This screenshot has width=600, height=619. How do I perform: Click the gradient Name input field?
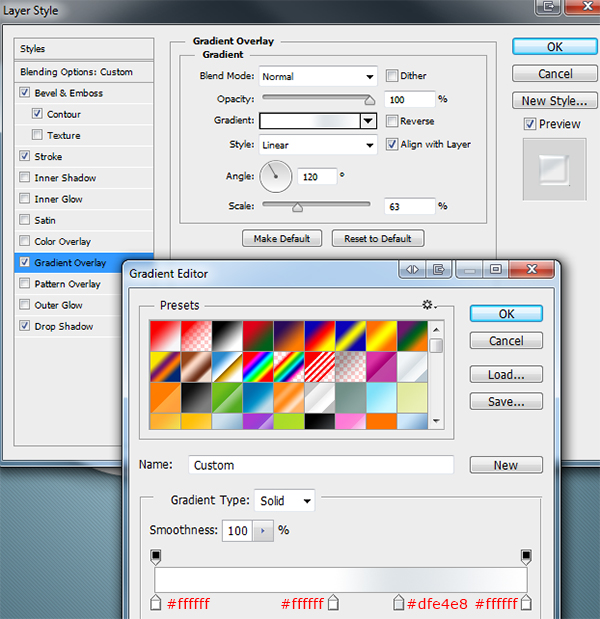click(x=321, y=465)
